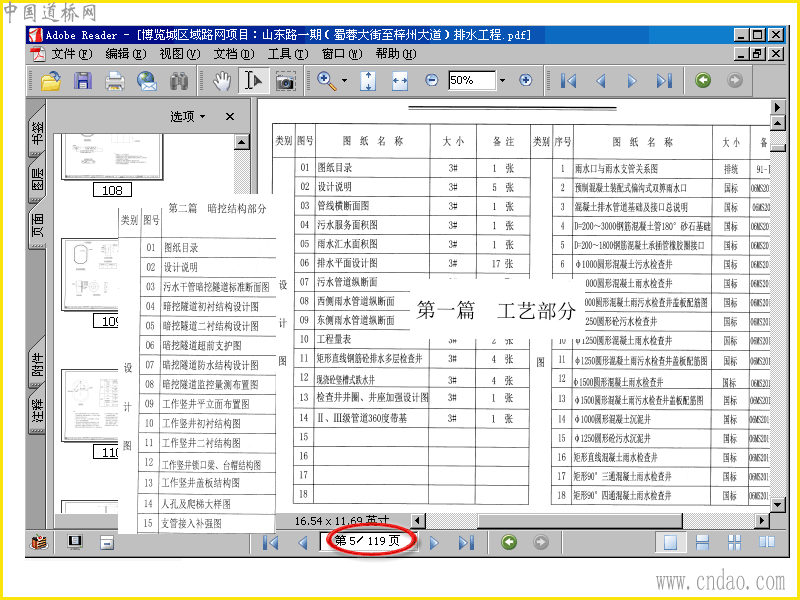Screen dimensions: 800x600
Task: Select Single Page layout icon
Action: 670,542
